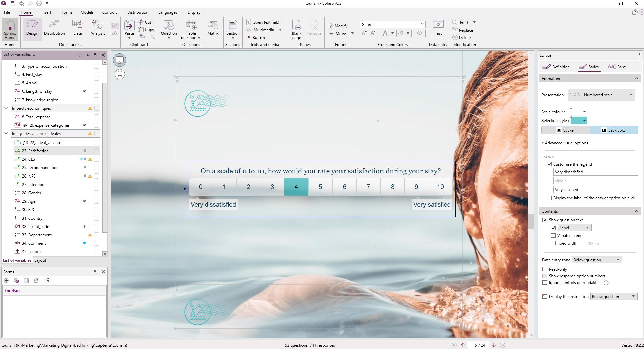Click the Very satisfied legend input field

point(596,189)
